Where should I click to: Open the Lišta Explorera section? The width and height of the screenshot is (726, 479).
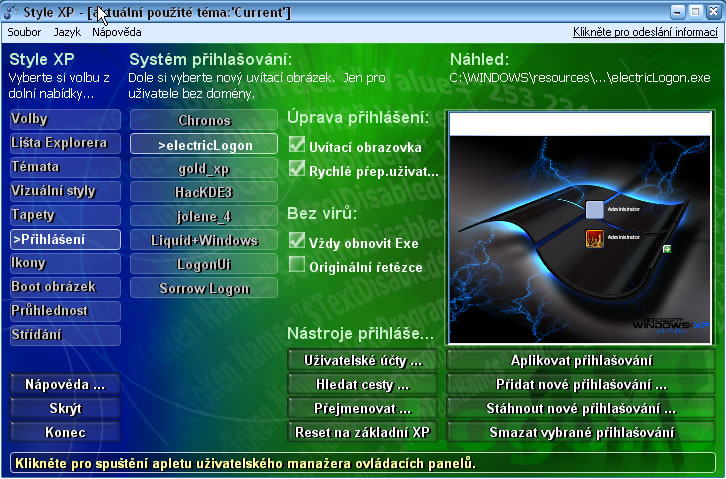click(x=65, y=143)
